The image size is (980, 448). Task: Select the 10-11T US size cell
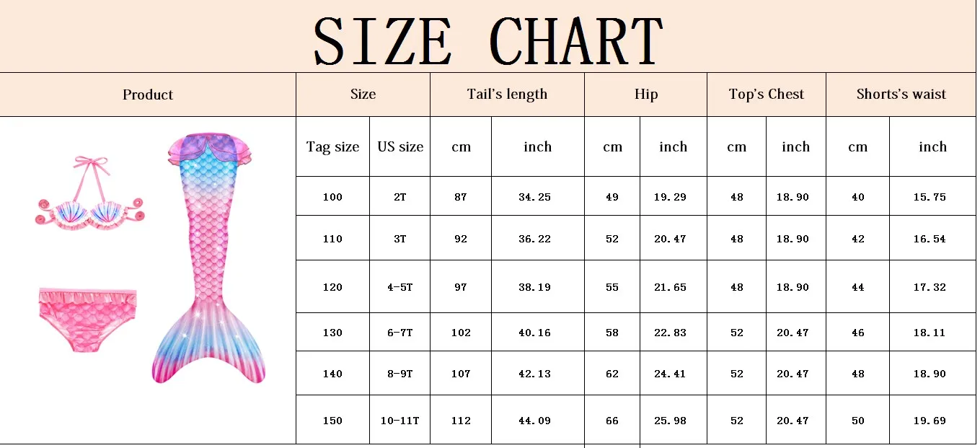(400, 420)
